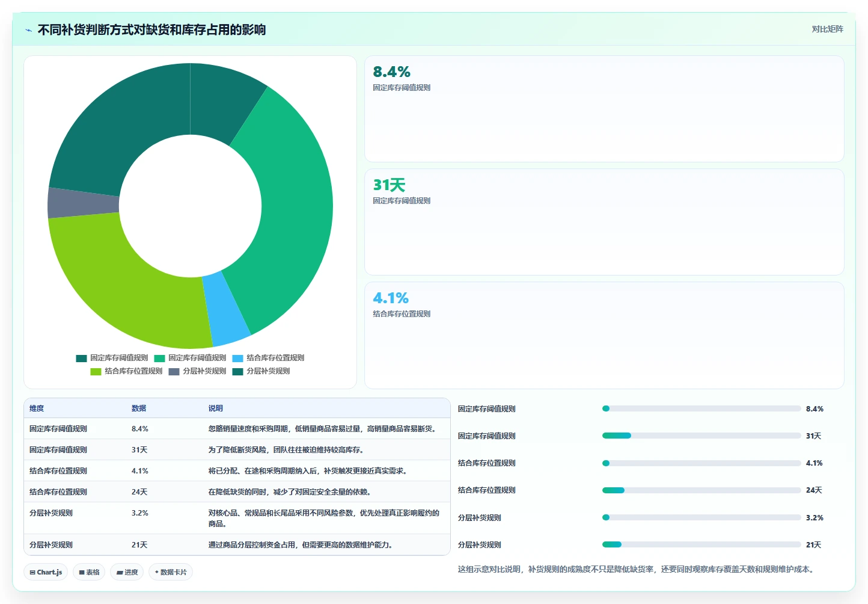The width and height of the screenshot is (868, 604).
Task: Click table cell 对核心品、常规品和长尾品 description
Action: pos(324,519)
